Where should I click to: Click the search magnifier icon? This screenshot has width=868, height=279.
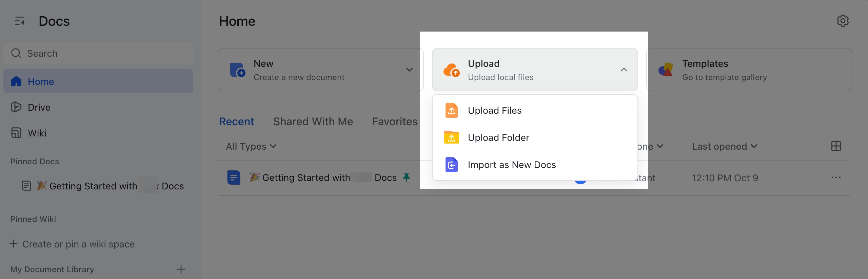pos(16,53)
